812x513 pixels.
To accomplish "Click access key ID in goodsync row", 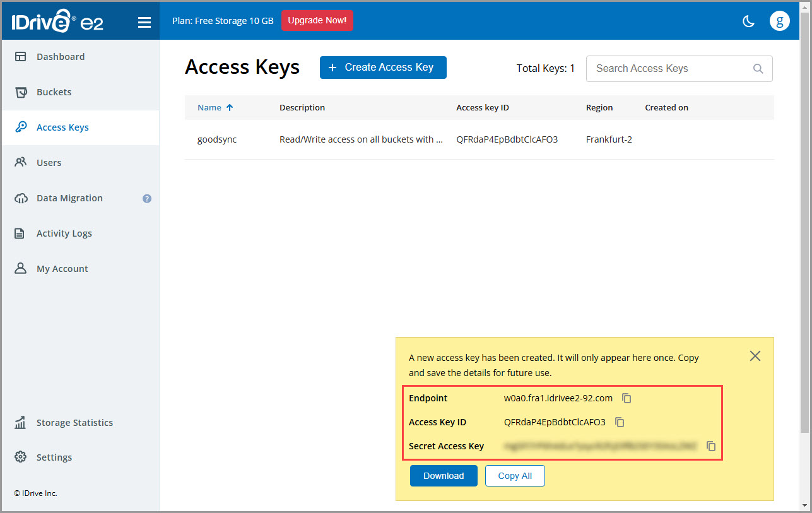I will [507, 139].
